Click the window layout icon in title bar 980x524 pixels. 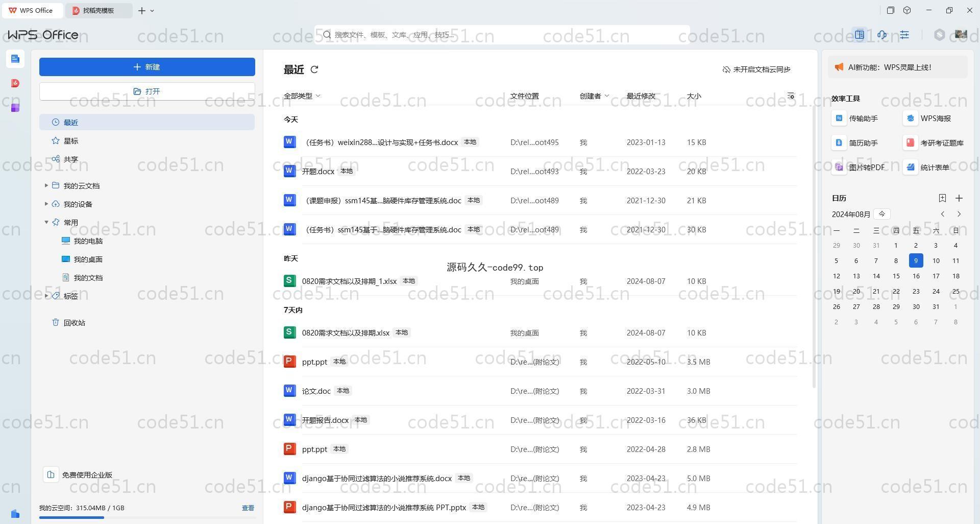click(890, 10)
